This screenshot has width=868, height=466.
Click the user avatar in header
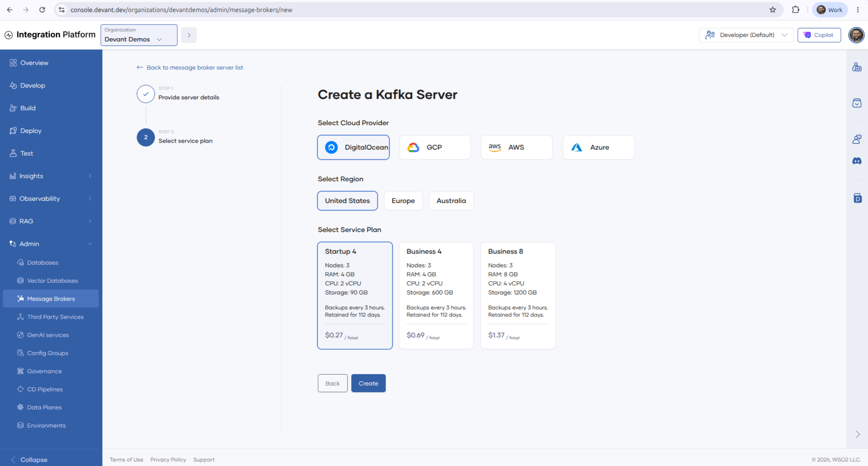(856, 35)
